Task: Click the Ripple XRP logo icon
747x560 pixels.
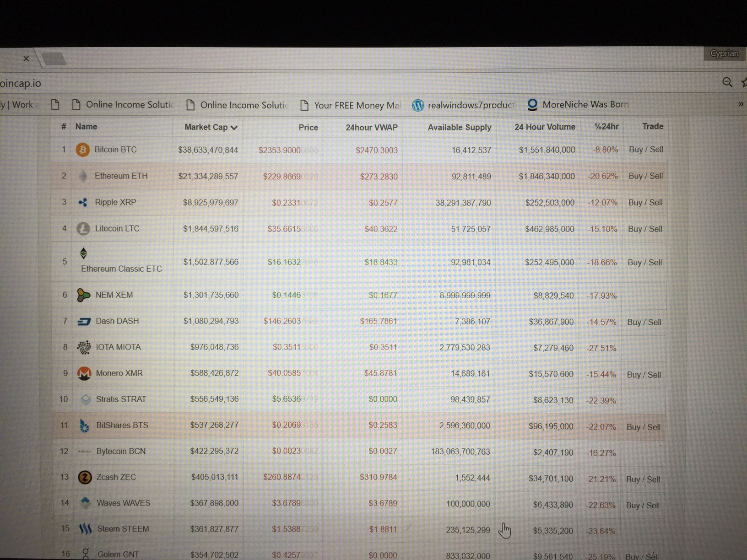Action: tap(83, 202)
